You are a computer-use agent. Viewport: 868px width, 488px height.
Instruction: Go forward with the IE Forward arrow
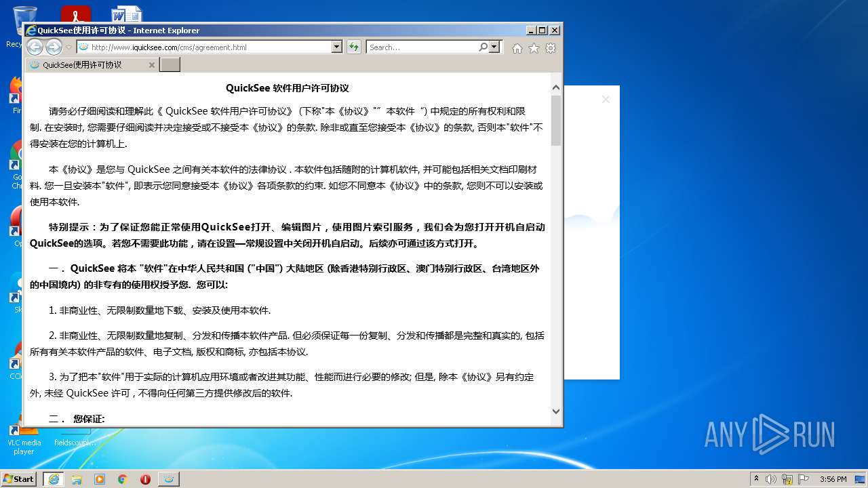pos(54,47)
